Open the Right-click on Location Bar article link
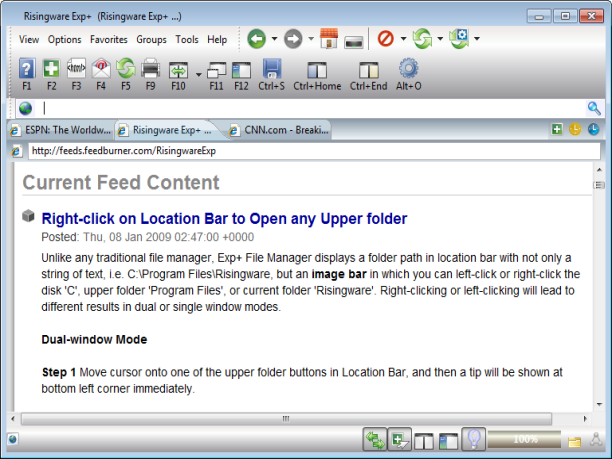 224,218
